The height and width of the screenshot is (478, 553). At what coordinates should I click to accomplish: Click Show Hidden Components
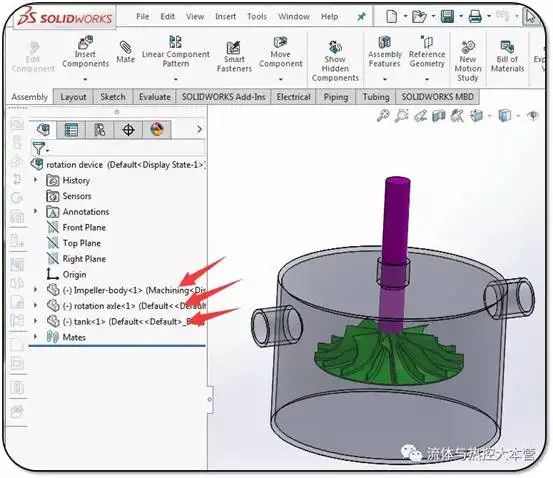[x=335, y=61]
